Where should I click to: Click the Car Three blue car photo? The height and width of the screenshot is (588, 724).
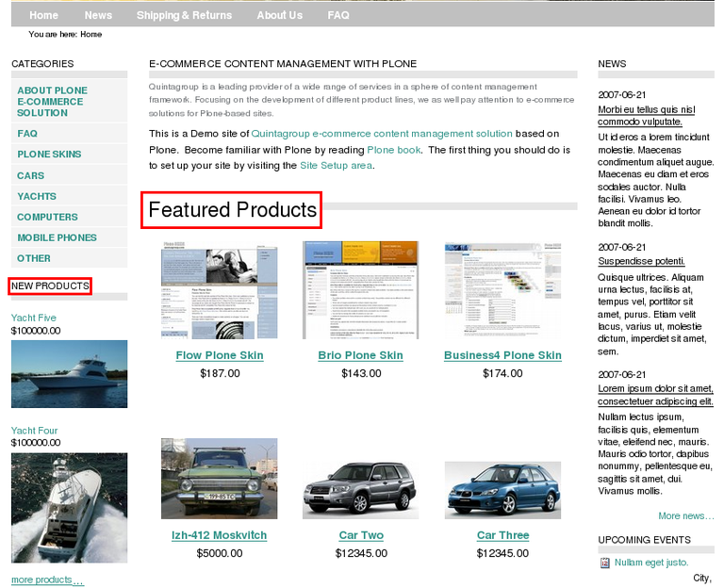tap(502, 490)
